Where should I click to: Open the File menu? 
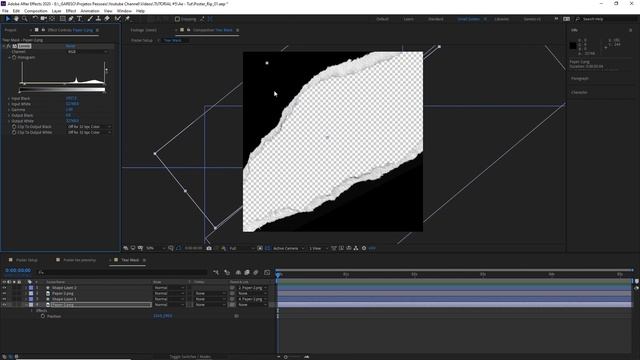5,11
